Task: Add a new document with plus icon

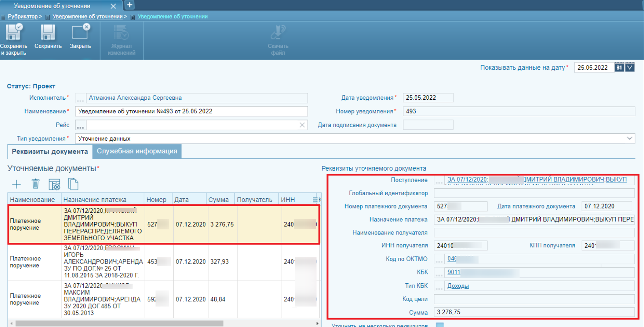Action: point(16,184)
